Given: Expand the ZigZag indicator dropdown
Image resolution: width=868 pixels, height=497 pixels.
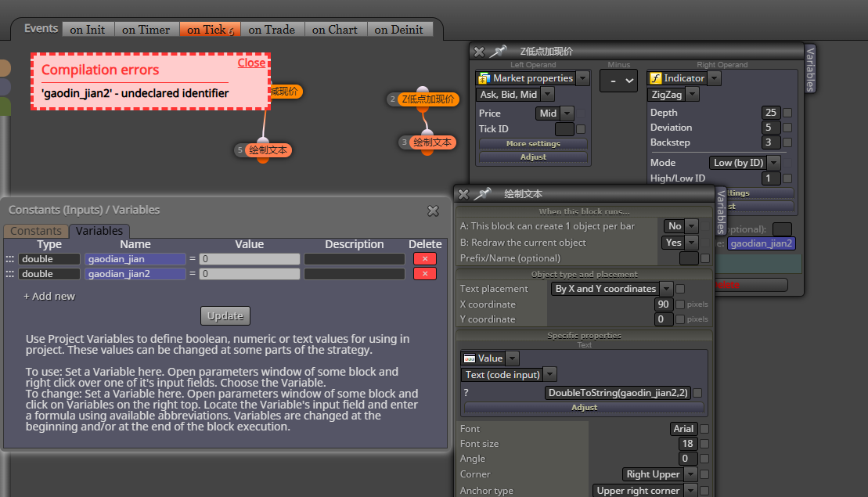Looking at the screenshot, I should (x=692, y=94).
